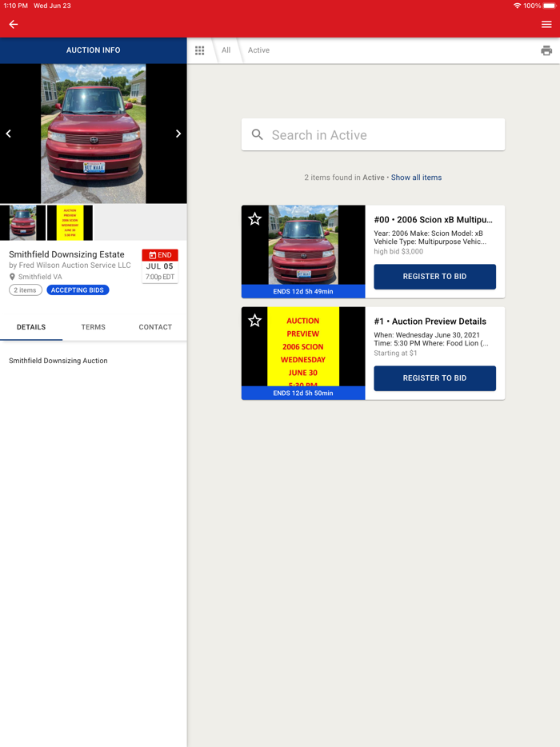Click 'ENDS 12d 5h 49min' banner

pyautogui.click(x=303, y=291)
